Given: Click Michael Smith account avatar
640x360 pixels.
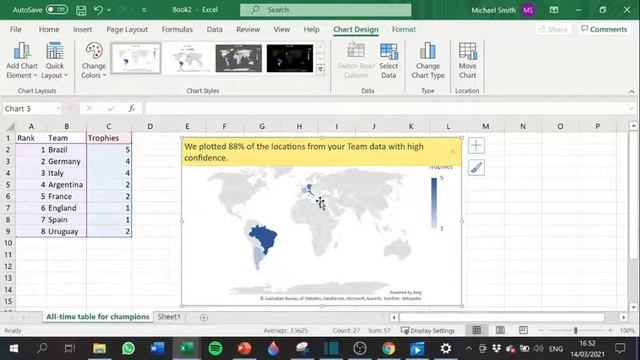Looking at the screenshot, I should (529, 10).
